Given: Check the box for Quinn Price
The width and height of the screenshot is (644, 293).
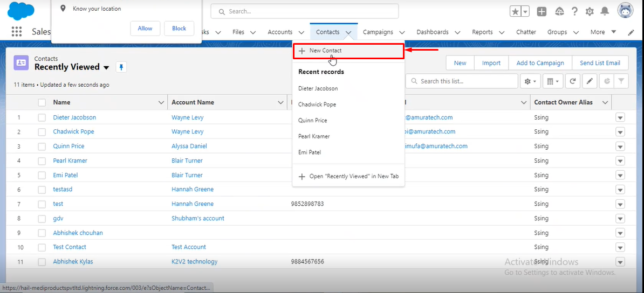Looking at the screenshot, I should coord(42,146).
